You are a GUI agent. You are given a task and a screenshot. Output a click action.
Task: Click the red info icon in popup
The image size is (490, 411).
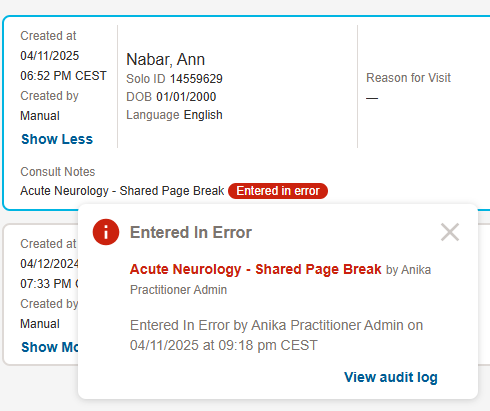point(106,232)
